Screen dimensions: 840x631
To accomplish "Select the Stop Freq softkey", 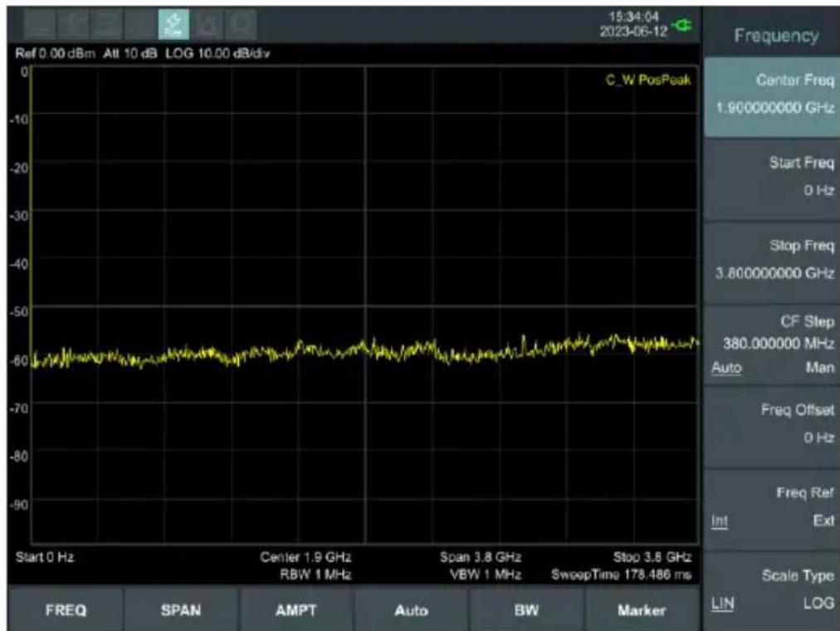I will pyautogui.click(x=772, y=261).
